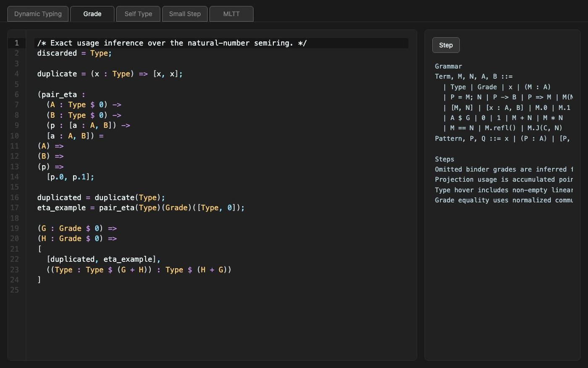Click line number 3 in the gutter
Viewport: 588px width, 368px height.
16,64
